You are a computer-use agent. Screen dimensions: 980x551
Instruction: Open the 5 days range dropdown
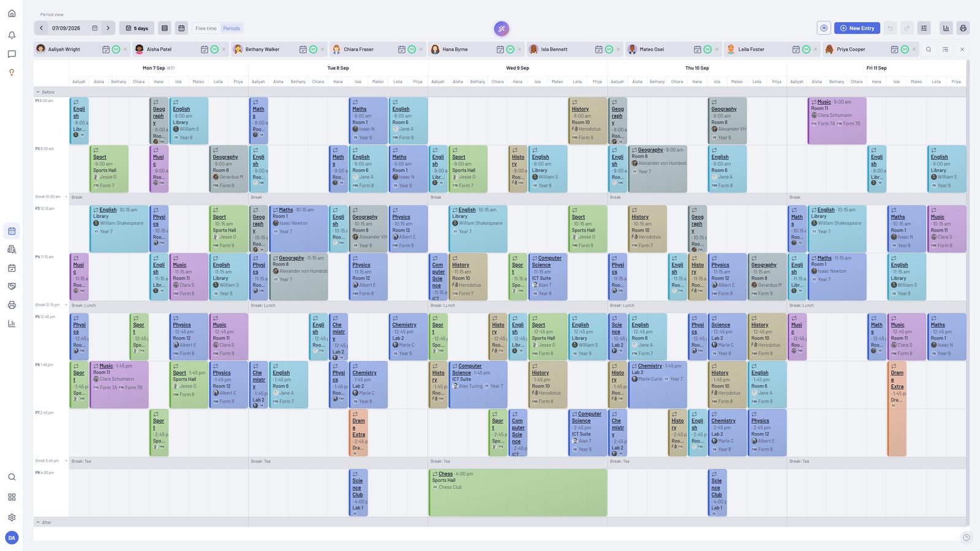(x=137, y=28)
